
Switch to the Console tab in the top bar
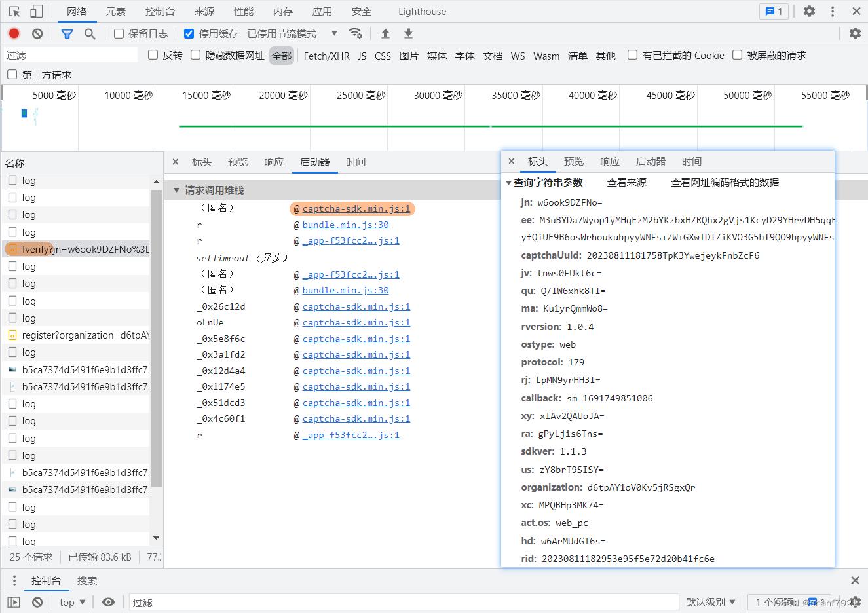[x=160, y=11]
